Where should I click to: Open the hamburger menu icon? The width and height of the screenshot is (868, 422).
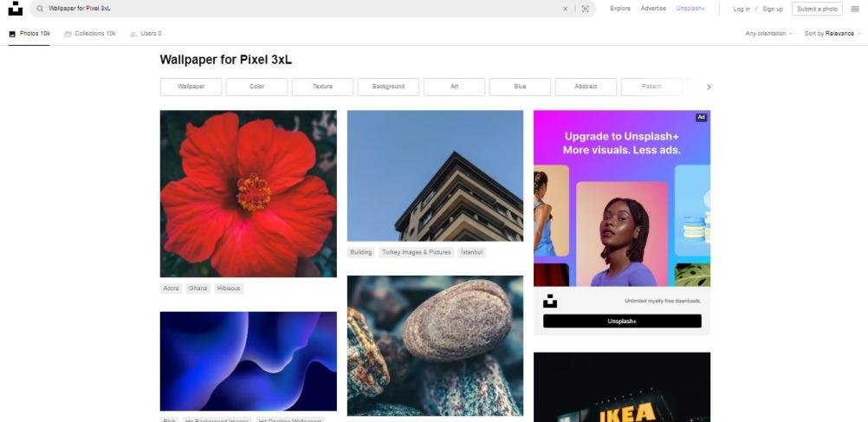click(x=855, y=9)
